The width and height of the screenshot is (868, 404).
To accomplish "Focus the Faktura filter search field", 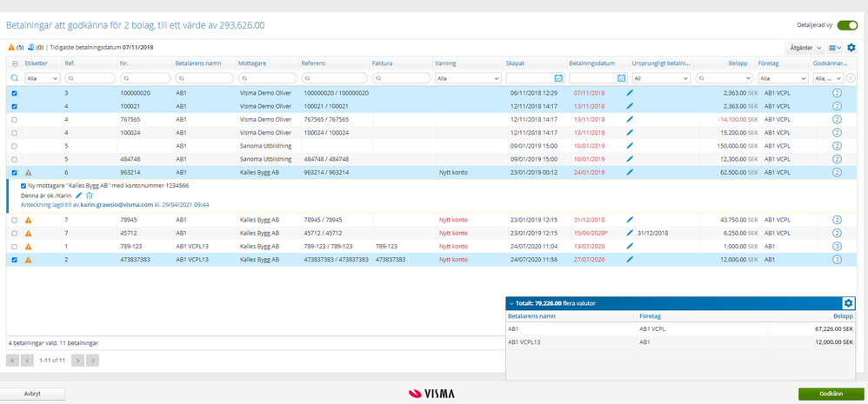I will coord(401,78).
